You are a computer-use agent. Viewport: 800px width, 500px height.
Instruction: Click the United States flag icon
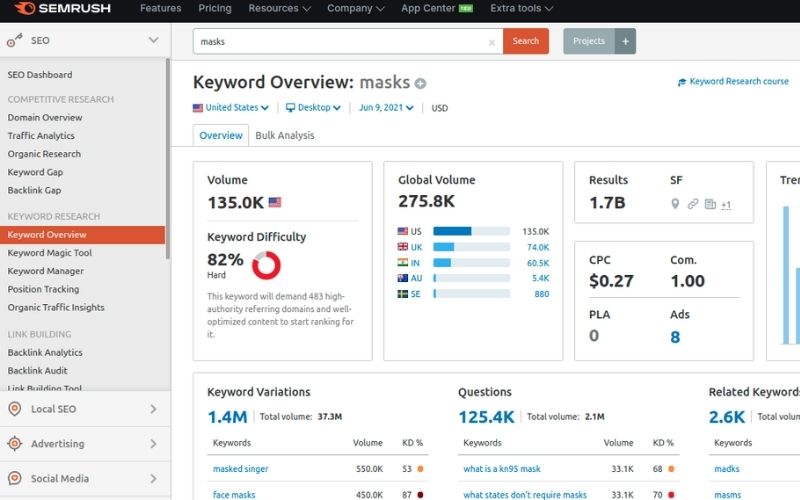click(198, 108)
